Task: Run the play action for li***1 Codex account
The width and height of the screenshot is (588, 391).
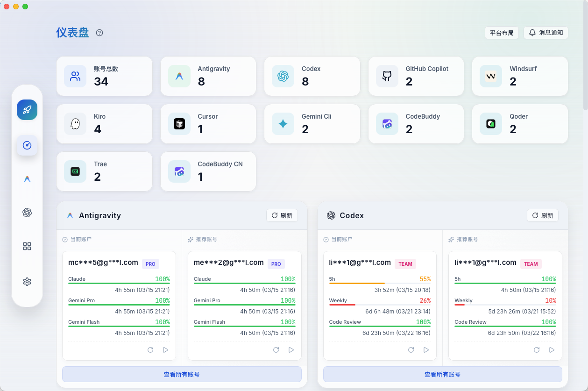Action: pos(425,349)
